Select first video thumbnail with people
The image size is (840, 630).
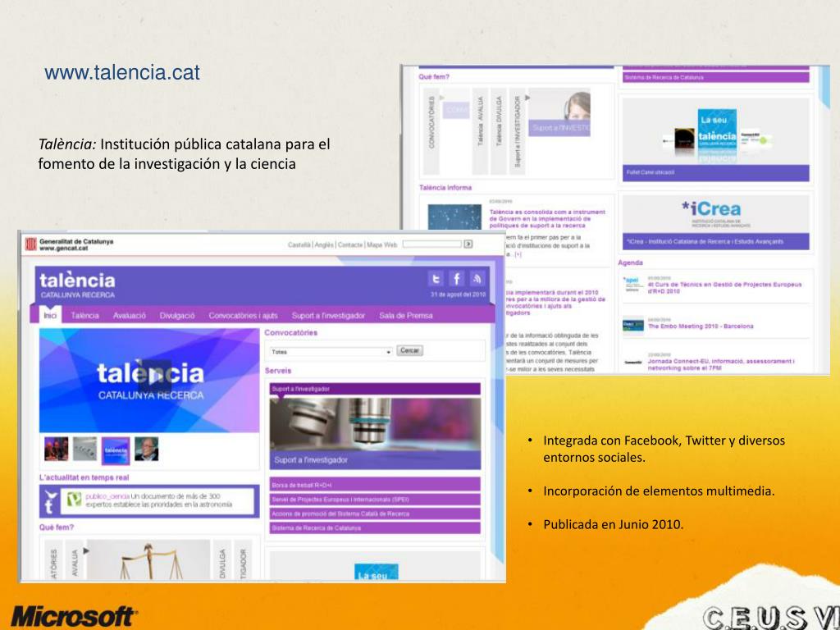(x=57, y=449)
